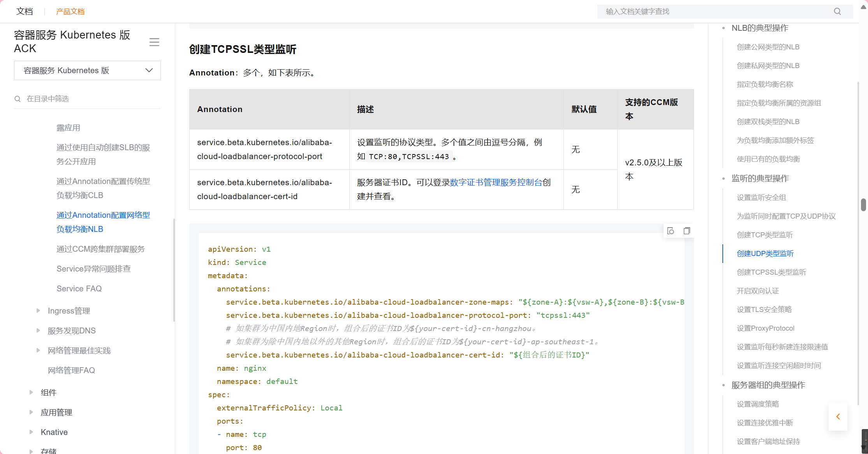The height and width of the screenshot is (454, 868).
Task: Jump to 创建双栈类型的NLB
Action: [768, 122]
